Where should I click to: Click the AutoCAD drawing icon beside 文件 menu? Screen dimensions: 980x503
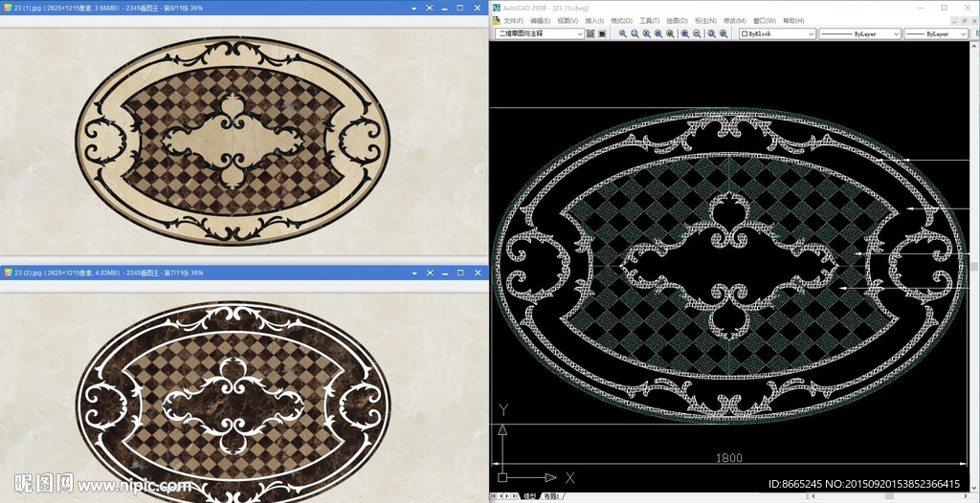(497, 21)
